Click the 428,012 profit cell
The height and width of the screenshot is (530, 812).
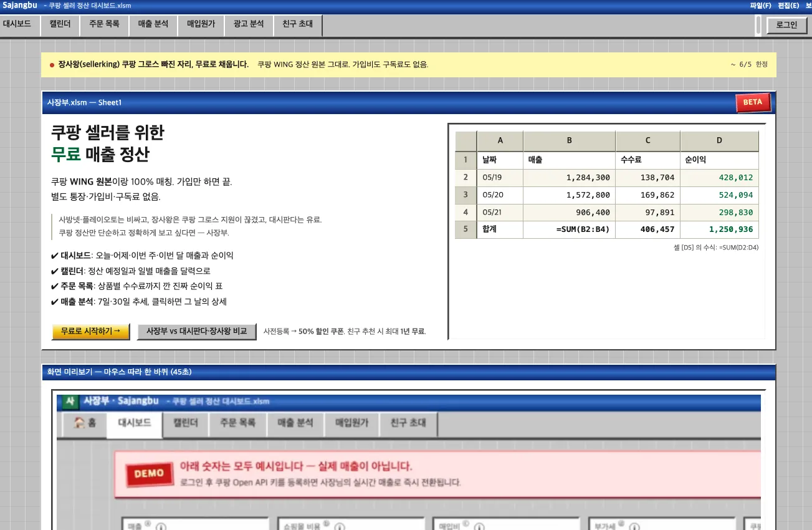[719, 177]
